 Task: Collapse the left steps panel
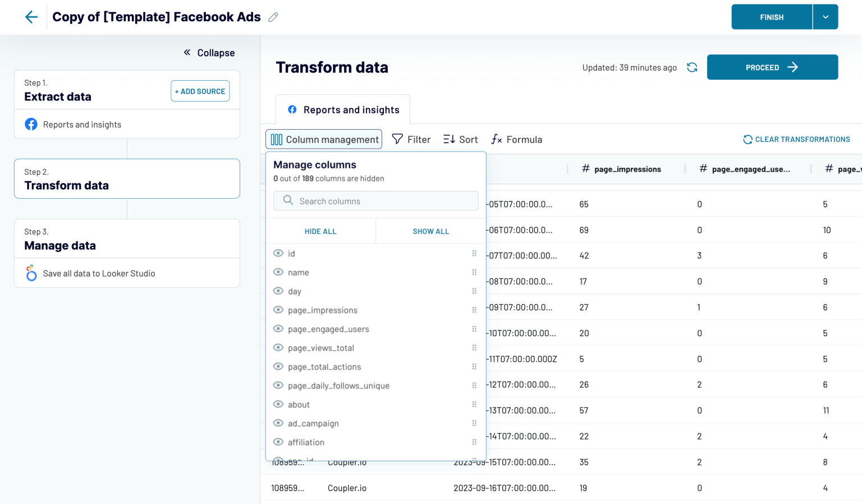tap(209, 53)
